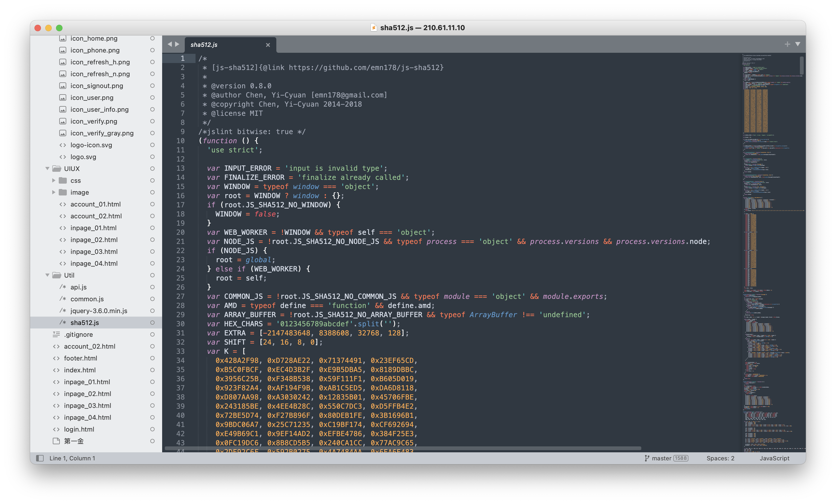Click the 1588 git changes badge
Screen dimensions: 836x504
coord(681,458)
